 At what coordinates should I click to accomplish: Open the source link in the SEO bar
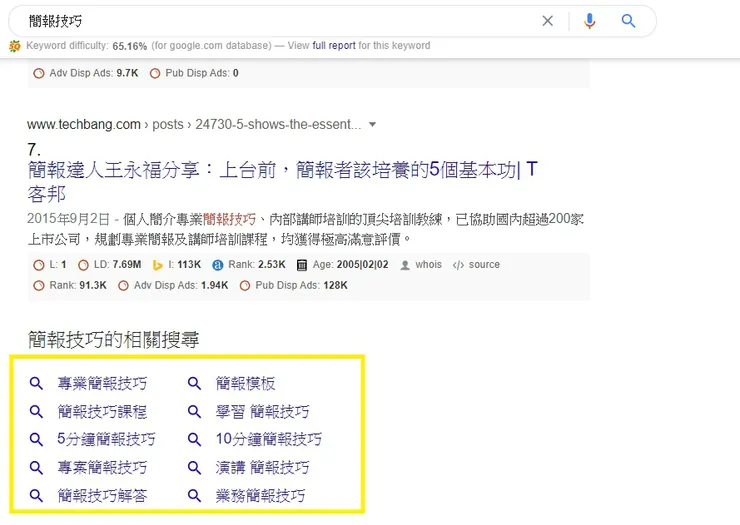(484, 264)
